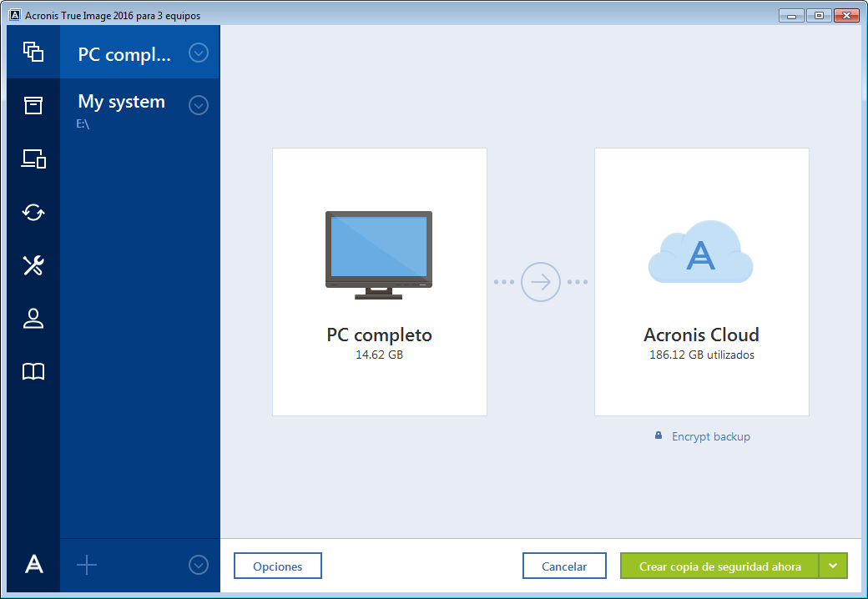Open the Archive section icon

pyautogui.click(x=33, y=105)
